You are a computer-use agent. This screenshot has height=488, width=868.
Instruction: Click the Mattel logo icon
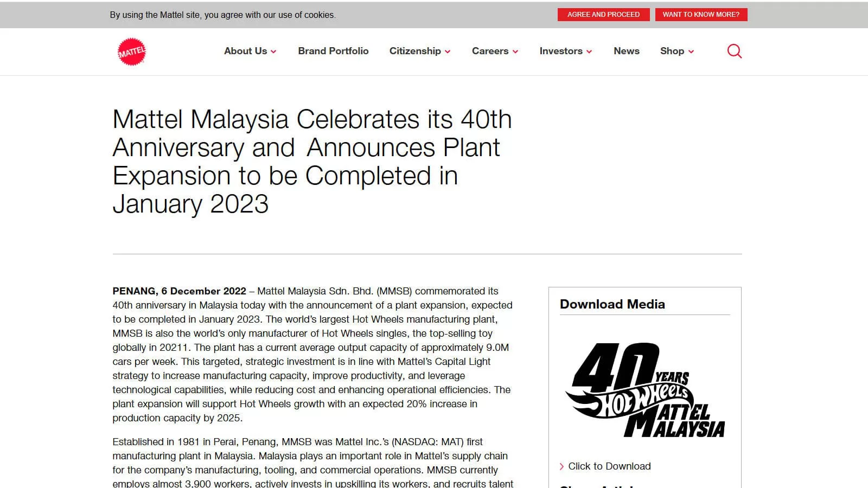132,52
